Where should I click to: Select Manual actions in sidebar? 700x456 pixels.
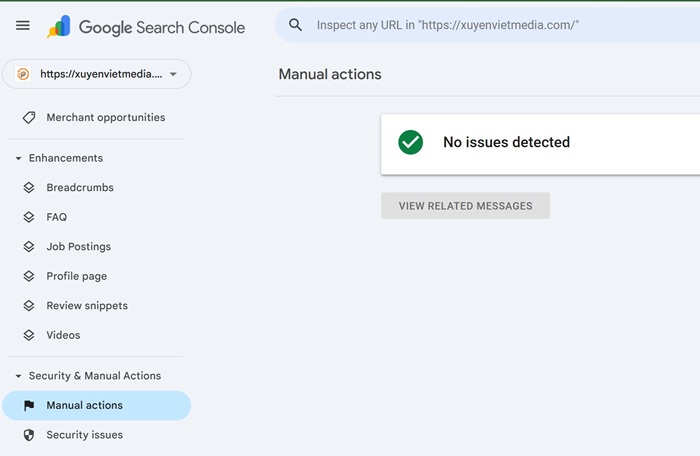click(96, 405)
